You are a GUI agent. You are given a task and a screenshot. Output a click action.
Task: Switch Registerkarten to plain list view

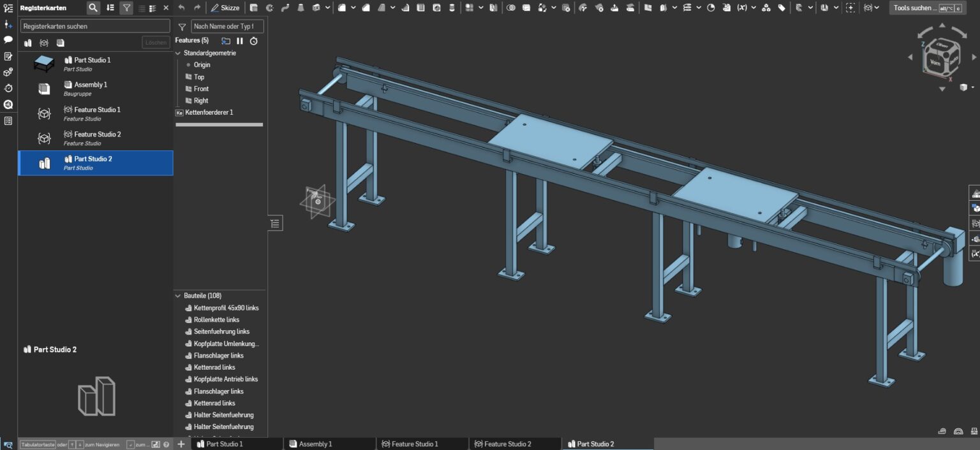pos(142,8)
